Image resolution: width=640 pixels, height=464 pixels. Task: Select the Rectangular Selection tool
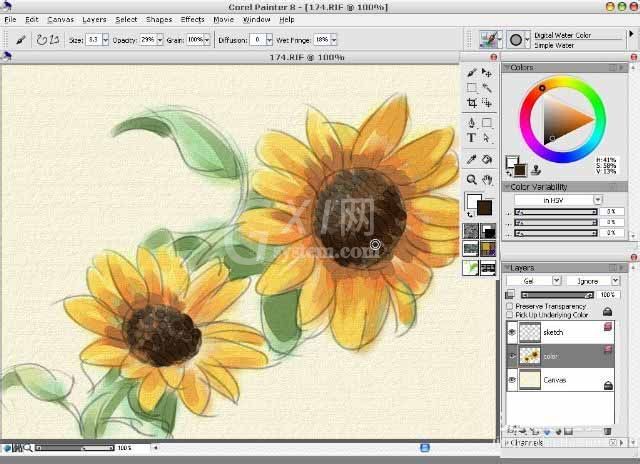coord(471,88)
